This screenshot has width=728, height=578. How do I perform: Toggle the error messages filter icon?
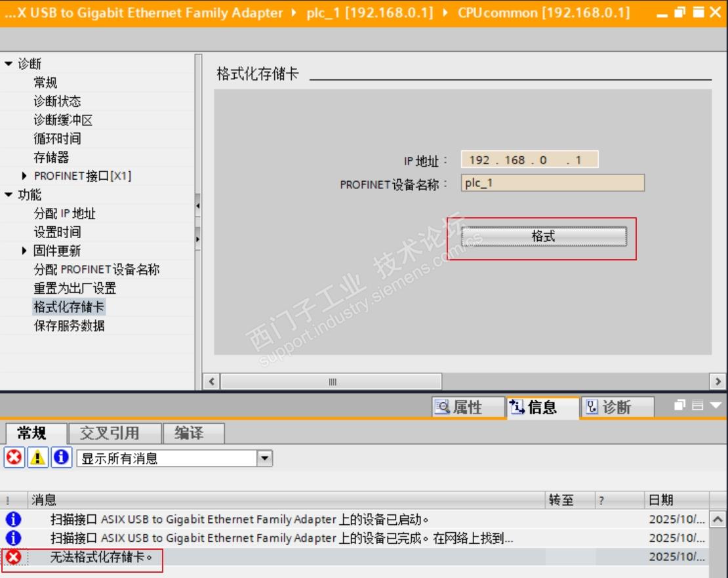point(14,457)
